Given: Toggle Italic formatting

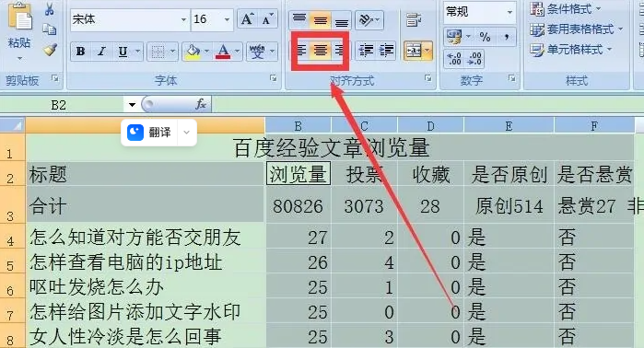Looking at the screenshot, I should pos(101,52).
